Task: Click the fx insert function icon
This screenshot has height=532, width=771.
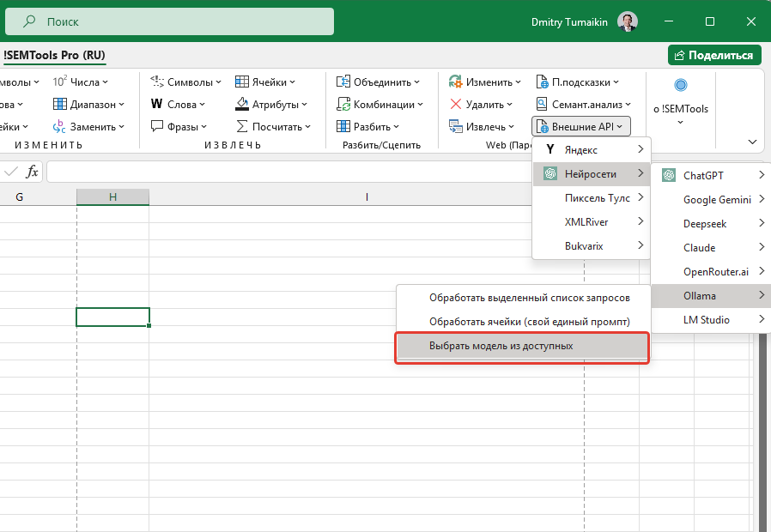Action: click(x=32, y=172)
